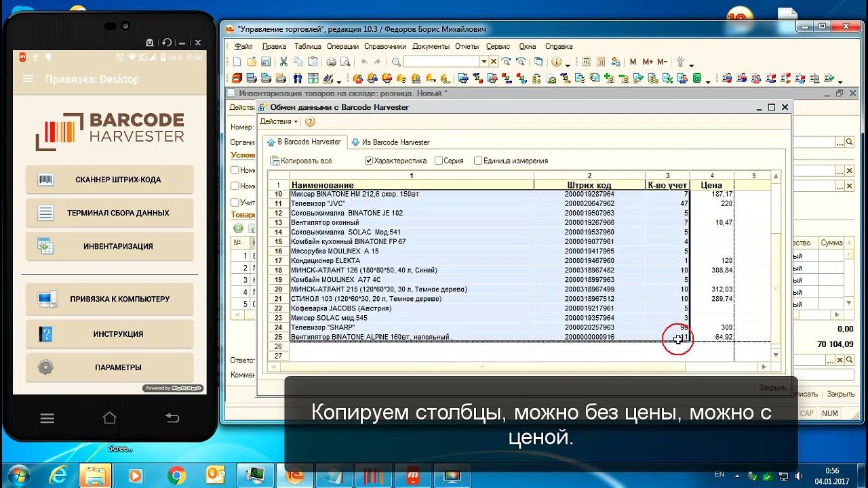
Task: Open Google Chrome from the taskbar
Action: point(177,474)
